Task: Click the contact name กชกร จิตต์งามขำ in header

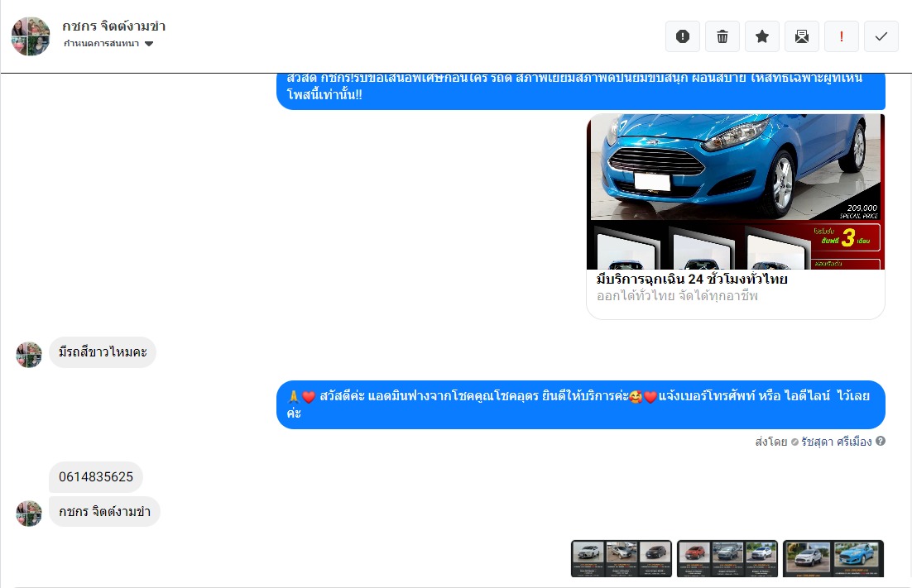Action: (114, 26)
